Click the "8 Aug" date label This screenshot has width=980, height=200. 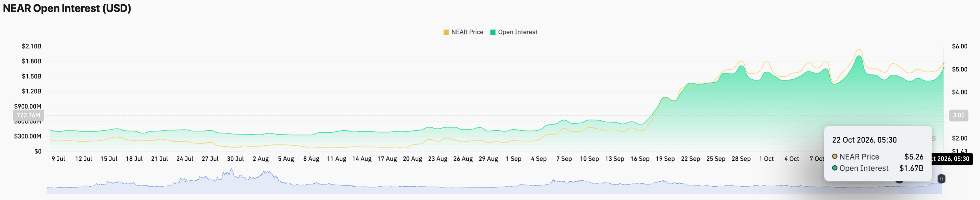pos(311,159)
